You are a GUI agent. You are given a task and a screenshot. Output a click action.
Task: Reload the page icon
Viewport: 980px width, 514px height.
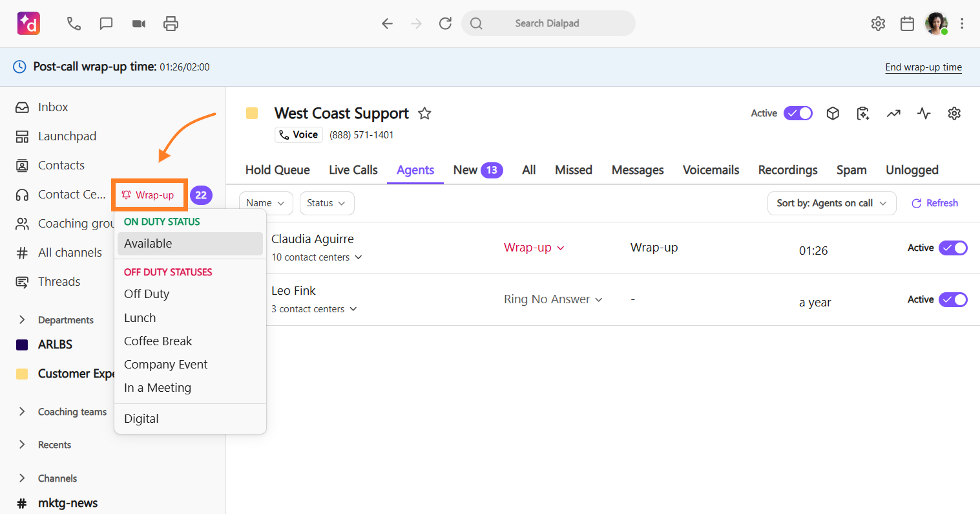click(445, 24)
